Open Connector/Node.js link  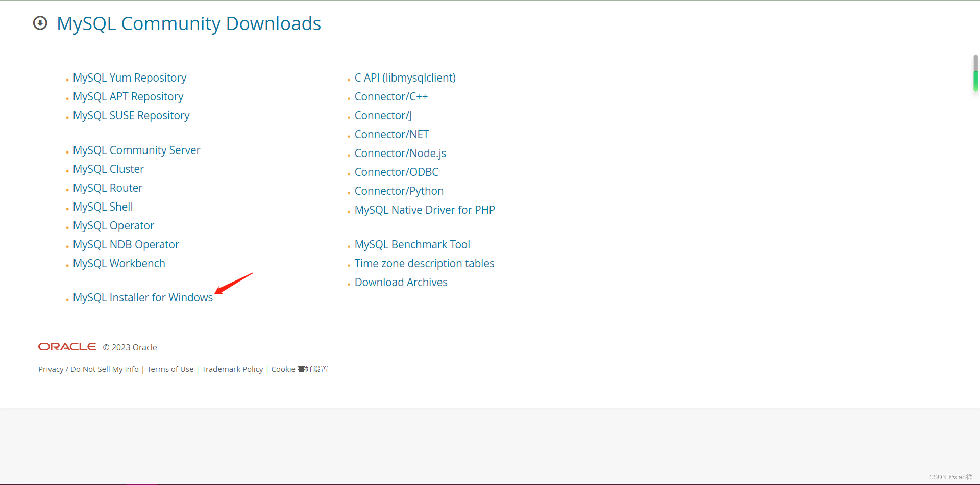(400, 153)
